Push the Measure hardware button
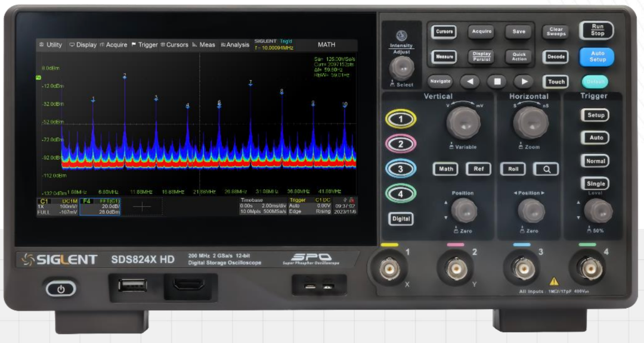 (444, 57)
